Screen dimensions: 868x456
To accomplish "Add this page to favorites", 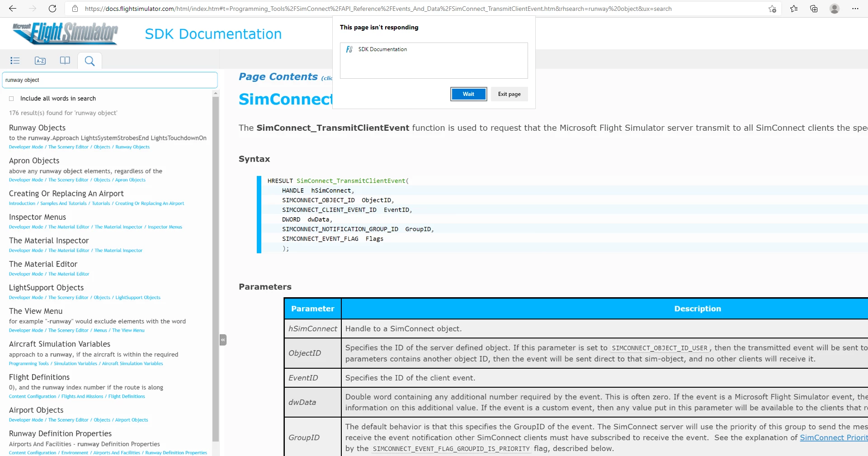I will pos(772,9).
